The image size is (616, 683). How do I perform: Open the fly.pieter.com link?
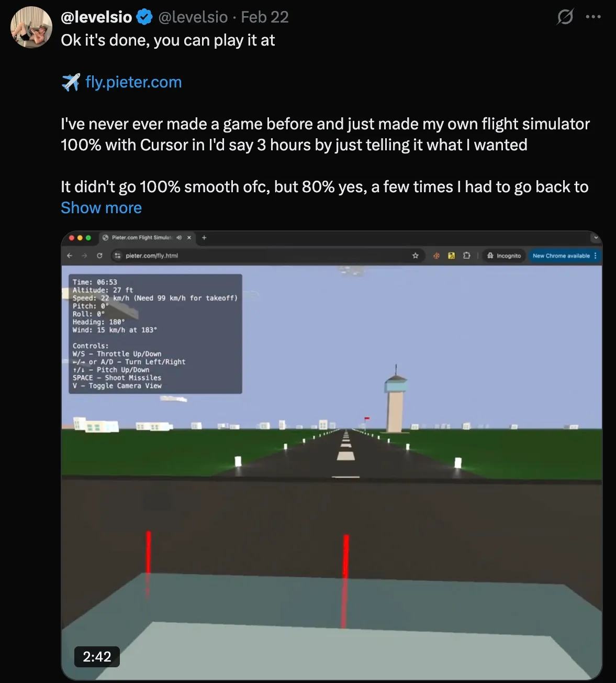pyautogui.click(x=133, y=82)
